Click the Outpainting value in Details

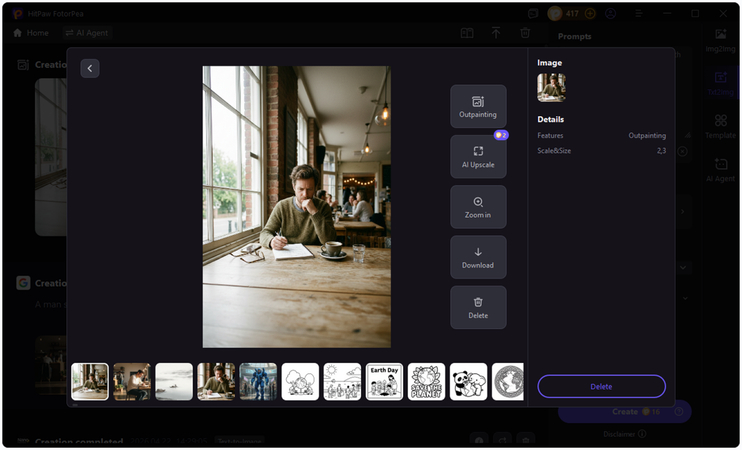point(647,136)
